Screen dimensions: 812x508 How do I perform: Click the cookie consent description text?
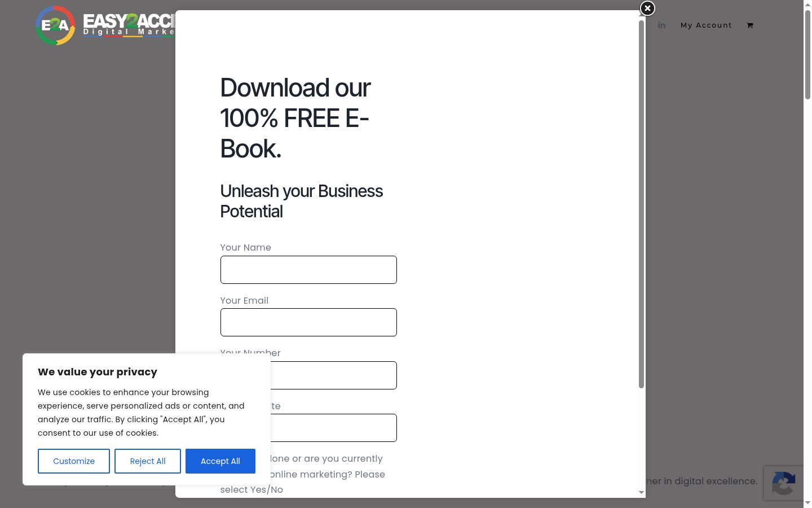tap(141, 413)
